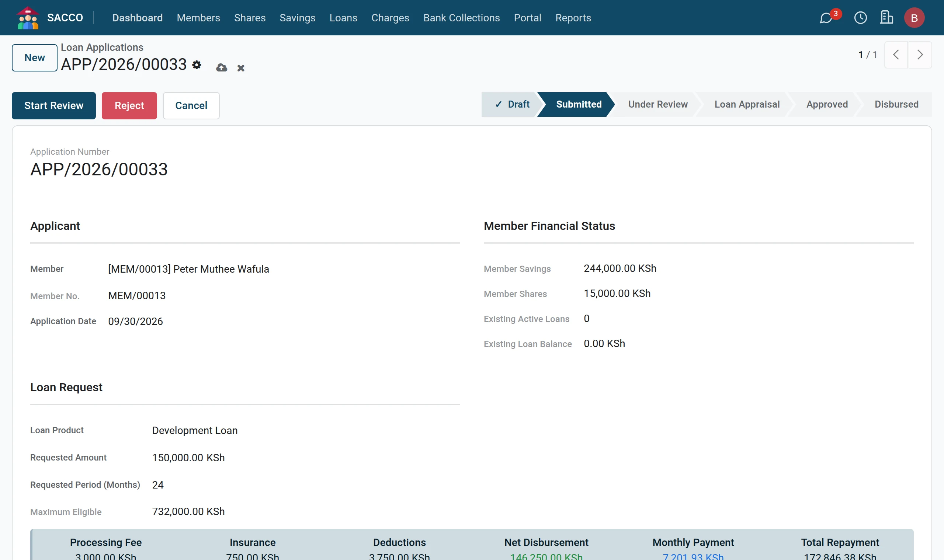This screenshot has height=560, width=944.
Task: Select the Under Review status stage
Action: [658, 105]
